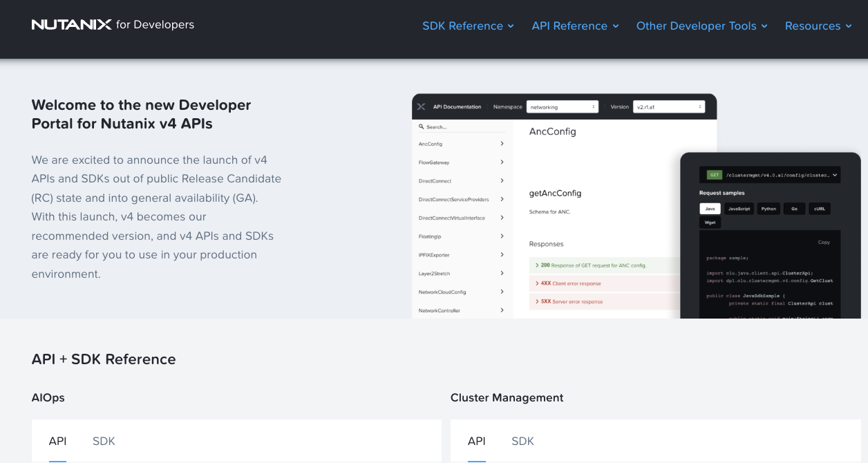
Task: Select the Python request sample tab
Action: [768, 209]
